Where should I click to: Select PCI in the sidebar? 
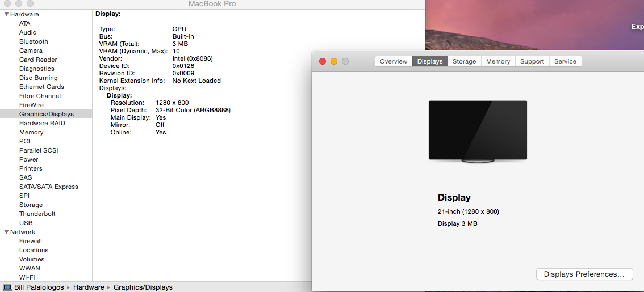pos(24,141)
